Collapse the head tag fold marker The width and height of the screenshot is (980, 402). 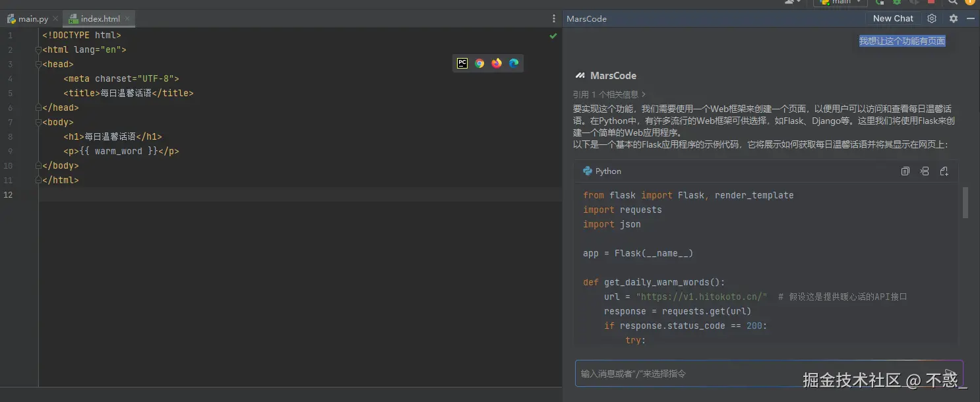click(39, 65)
